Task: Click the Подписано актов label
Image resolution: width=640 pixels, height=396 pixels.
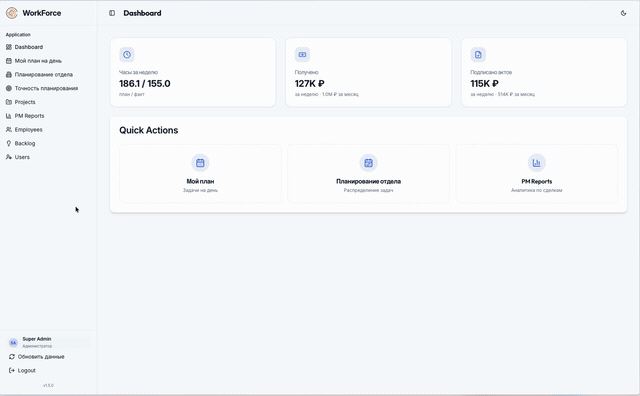Action: click(x=491, y=72)
